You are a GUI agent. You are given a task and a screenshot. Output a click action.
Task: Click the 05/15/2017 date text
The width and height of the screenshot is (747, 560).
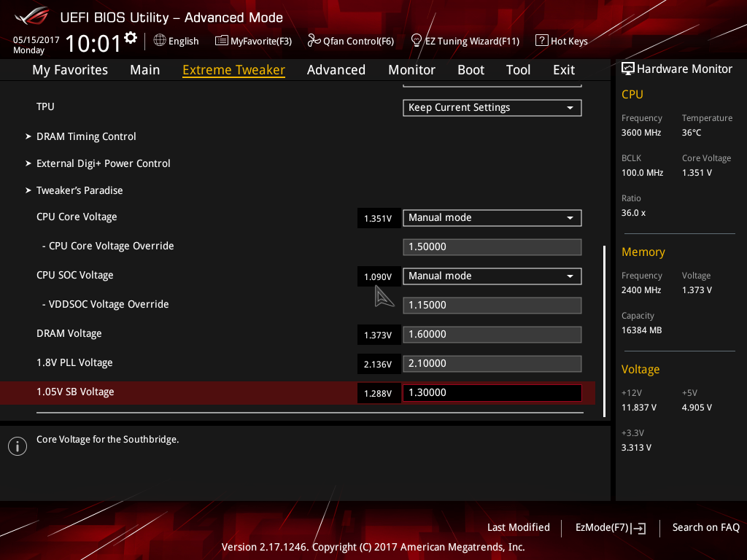36,40
